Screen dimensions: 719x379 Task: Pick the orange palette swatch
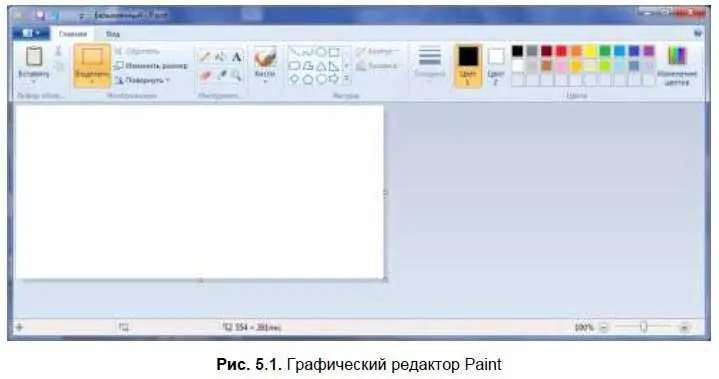tap(576, 51)
